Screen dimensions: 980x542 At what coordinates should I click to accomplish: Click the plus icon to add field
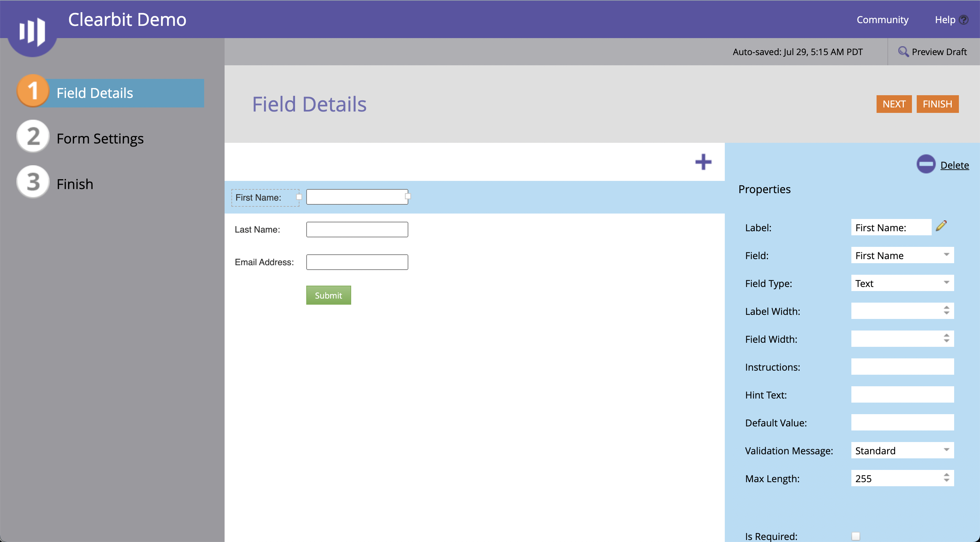(703, 162)
